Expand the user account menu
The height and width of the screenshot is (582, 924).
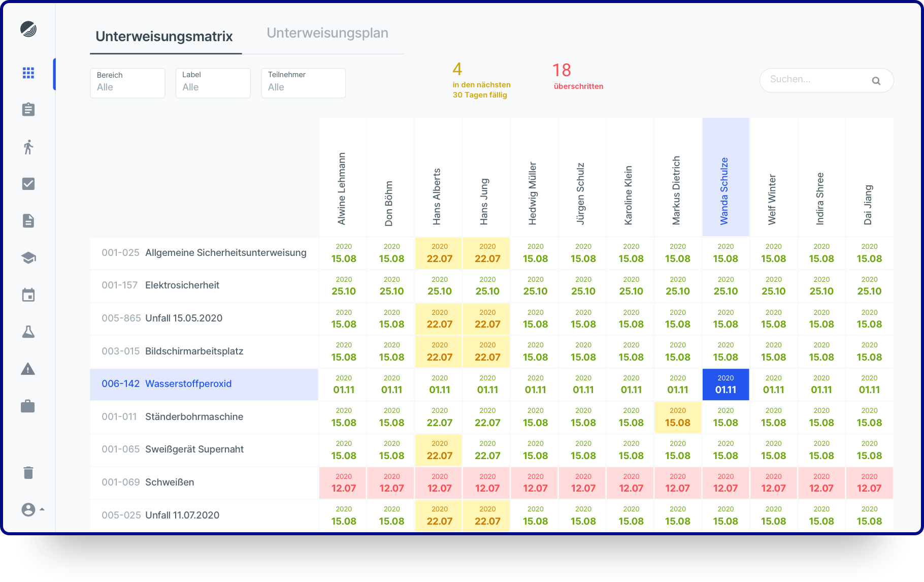[x=32, y=509]
